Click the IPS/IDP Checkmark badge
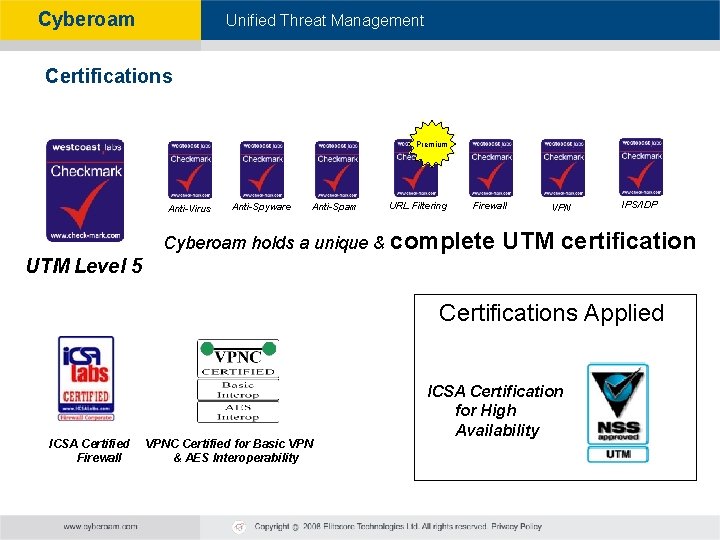The image size is (720, 540). 641,167
